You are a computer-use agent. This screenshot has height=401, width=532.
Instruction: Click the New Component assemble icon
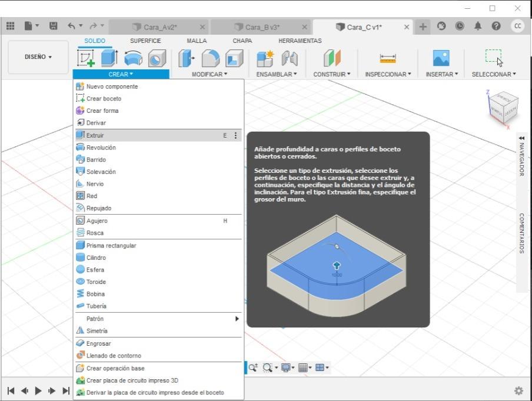(265, 58)
